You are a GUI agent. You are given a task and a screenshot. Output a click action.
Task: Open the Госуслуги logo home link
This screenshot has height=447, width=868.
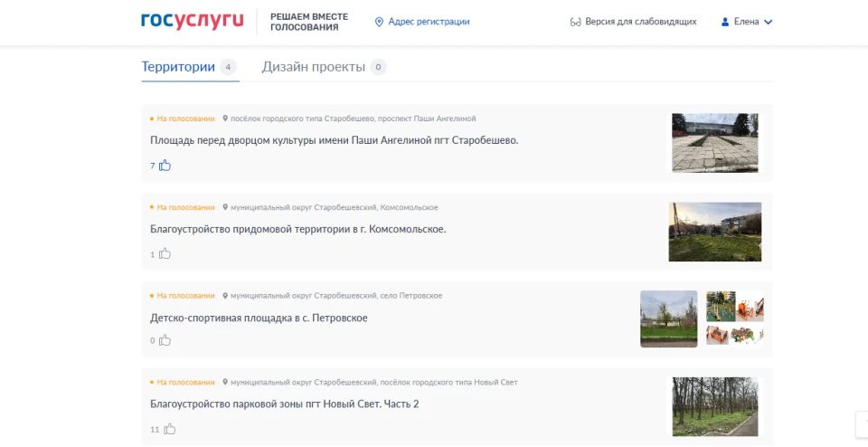click(x=192, y=21)
